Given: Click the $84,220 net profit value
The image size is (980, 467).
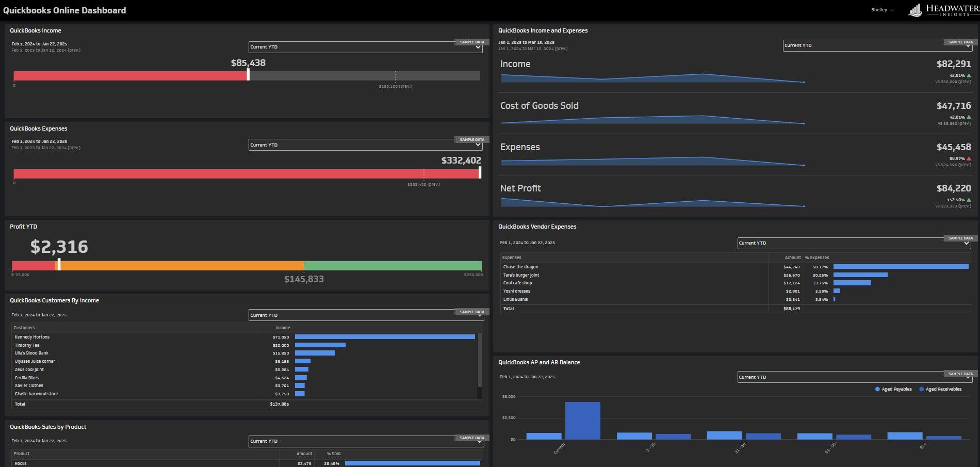Looking at the screenshot, I should point(954,188).
